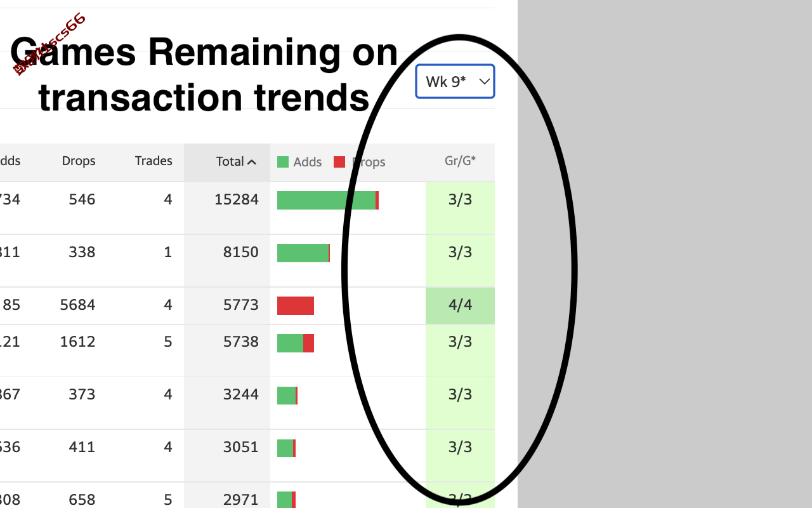The image size is (812, 508).
Task: Open the Wk 9* week dropdown
Action: 455,81
